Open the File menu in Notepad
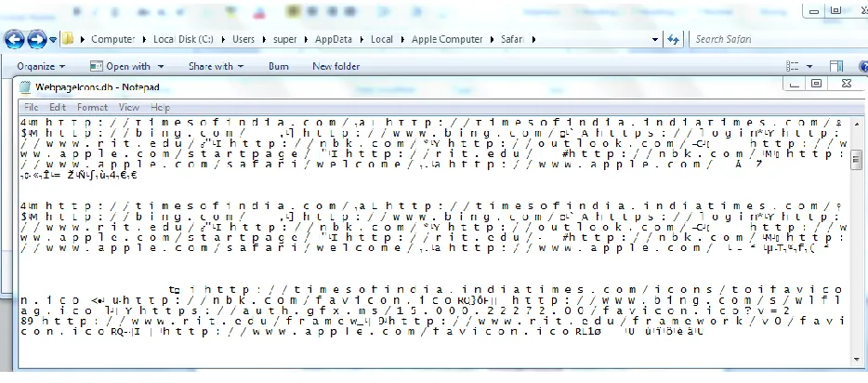The width and height of the screenshot is (868, 383). [31, 108]
